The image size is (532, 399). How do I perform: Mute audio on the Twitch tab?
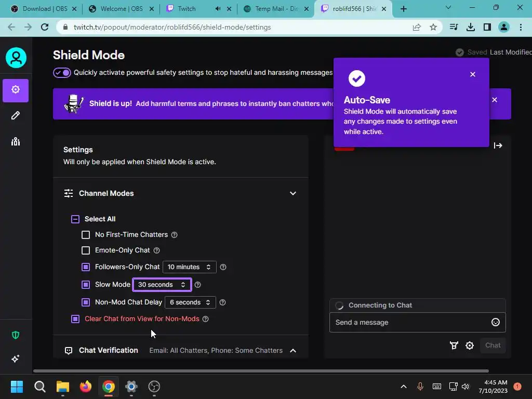pos(218,9)
